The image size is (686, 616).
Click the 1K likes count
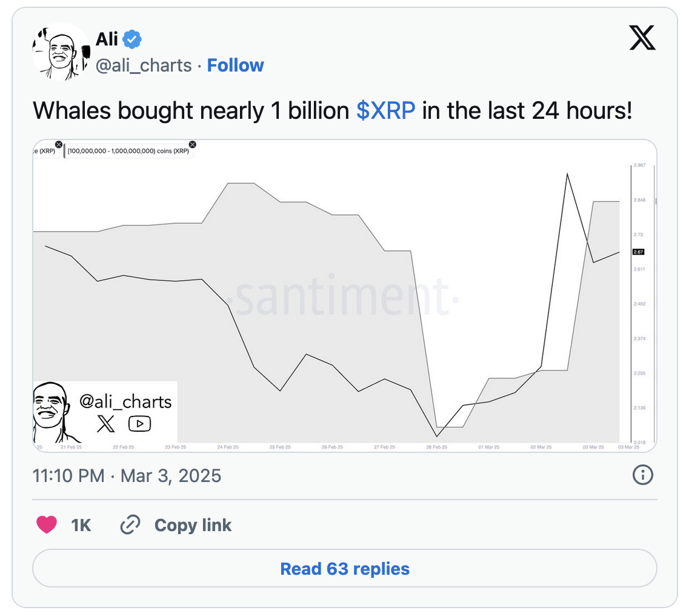81,524
